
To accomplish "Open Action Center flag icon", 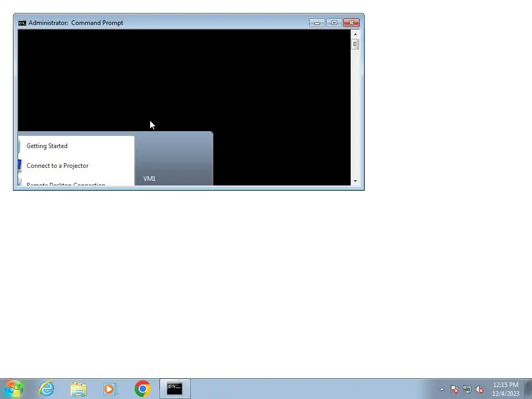I will point(455,389).
